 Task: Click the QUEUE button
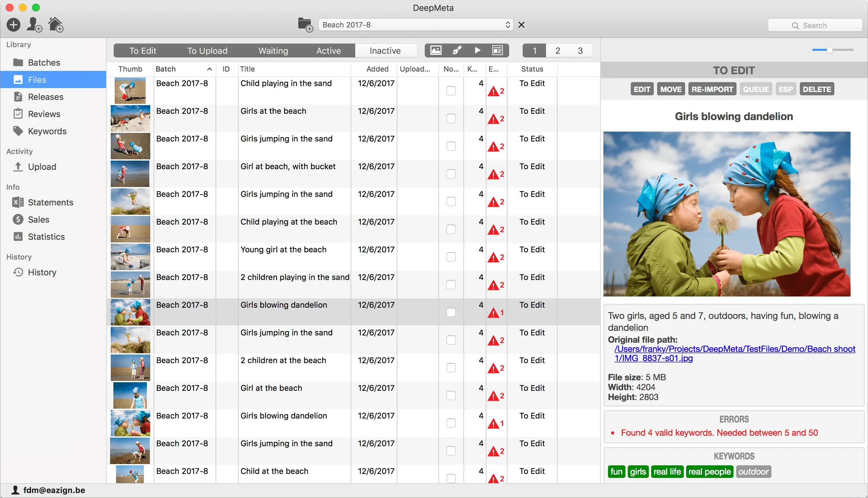(756, 89)
